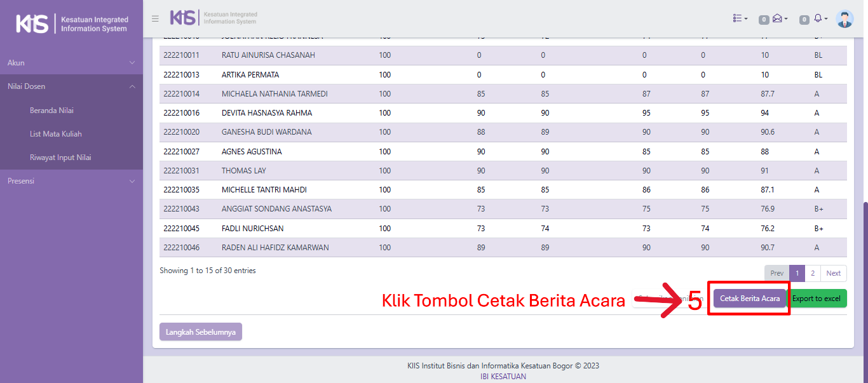The width and height of the screenshot is (868, 383).
Task: Click the Next pagination button
Action: point(833,273)
